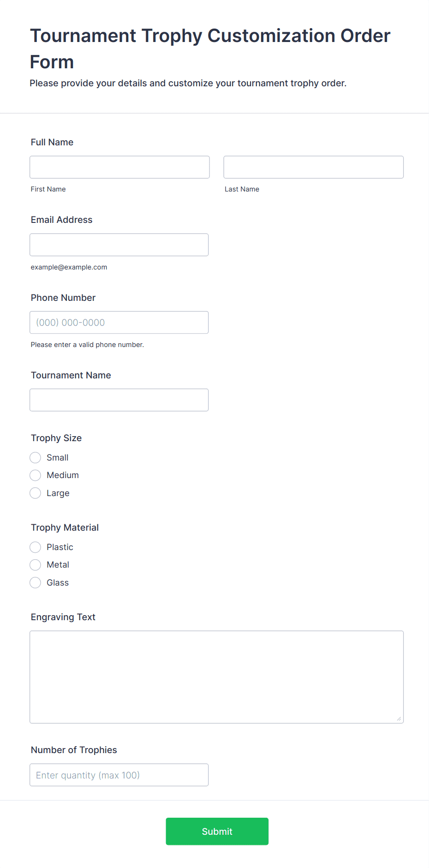Click the Full Name field label

[52, 142]
